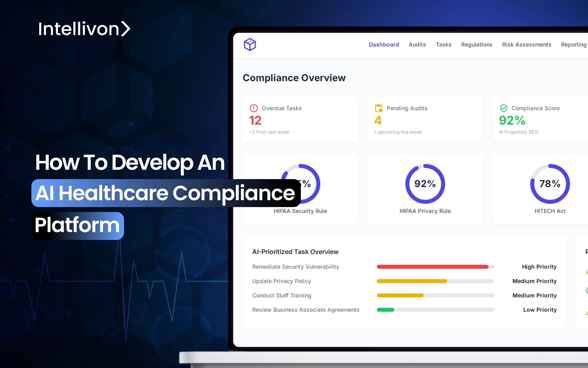Open the Reporting tab
The image size is (588, 368).
click(574, 45)
